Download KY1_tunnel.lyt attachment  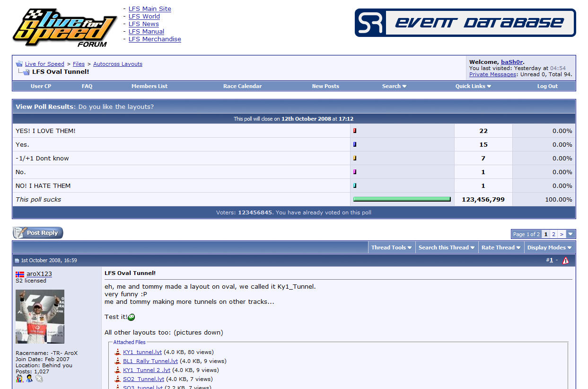142,352
